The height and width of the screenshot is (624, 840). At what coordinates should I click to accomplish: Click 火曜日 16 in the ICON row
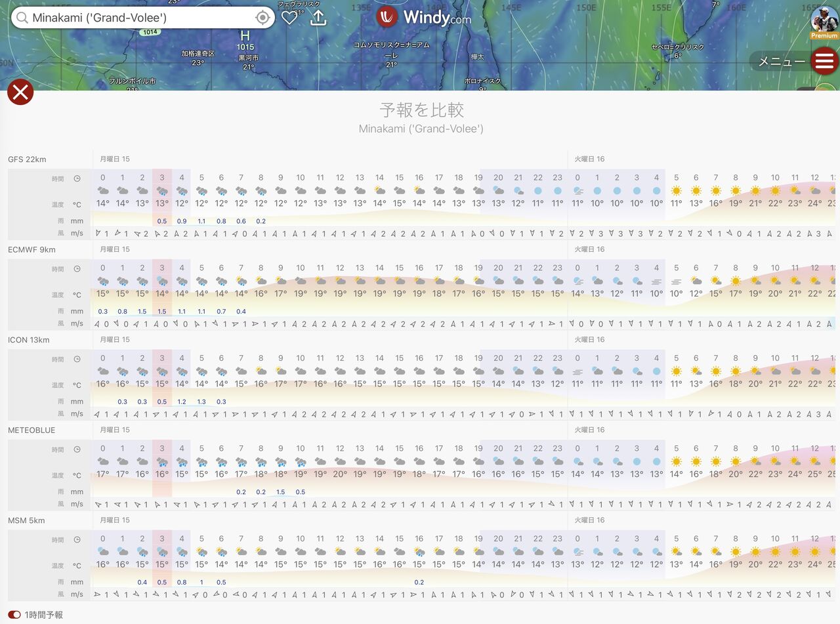pyautogui.click(x=589, y=340)
